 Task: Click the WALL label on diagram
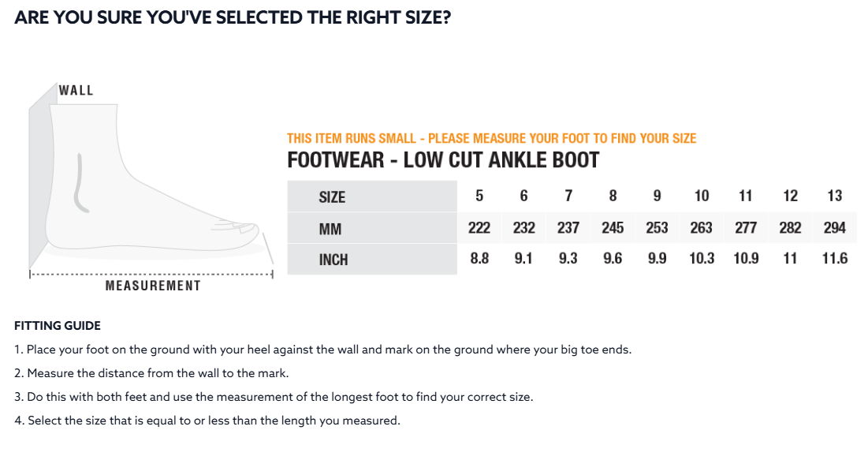click(x=76, y=90)
